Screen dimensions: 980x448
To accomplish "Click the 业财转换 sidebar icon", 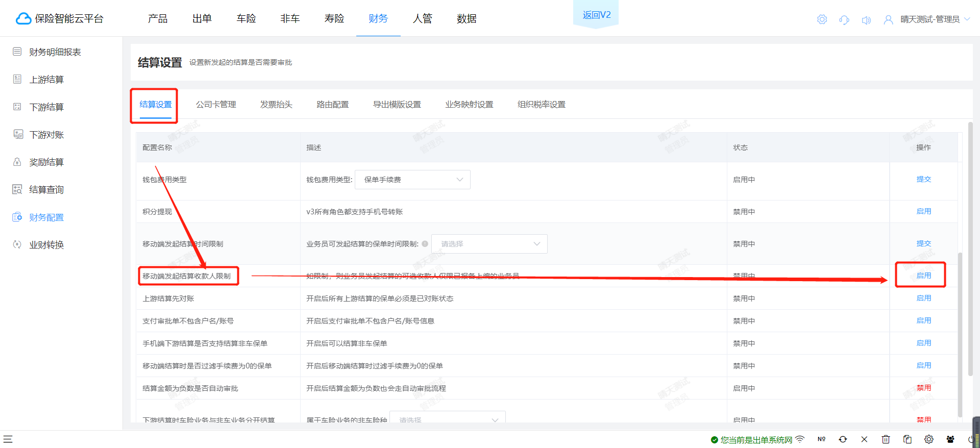I will [17, 244].
